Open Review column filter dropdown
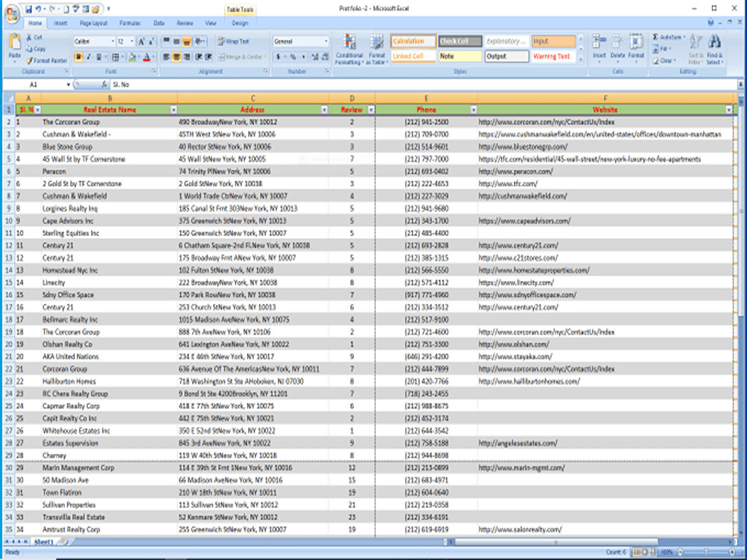This screenshot has height=560, width=747. pos(371,110)
